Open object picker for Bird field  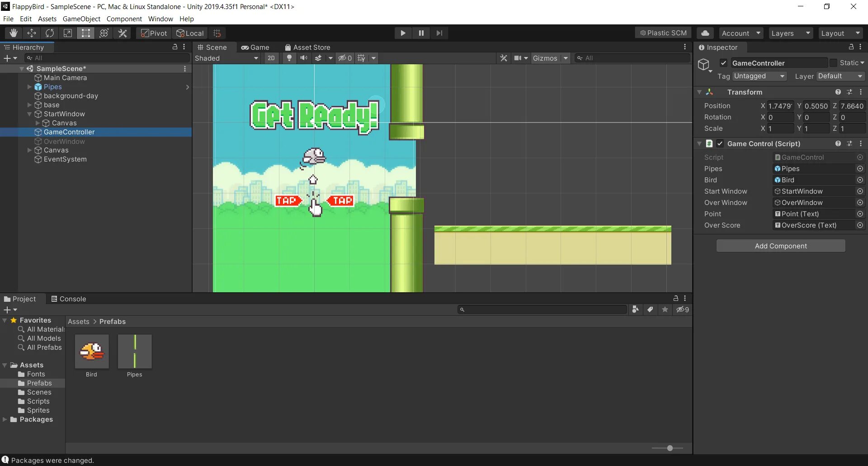(x=860, y=180)
